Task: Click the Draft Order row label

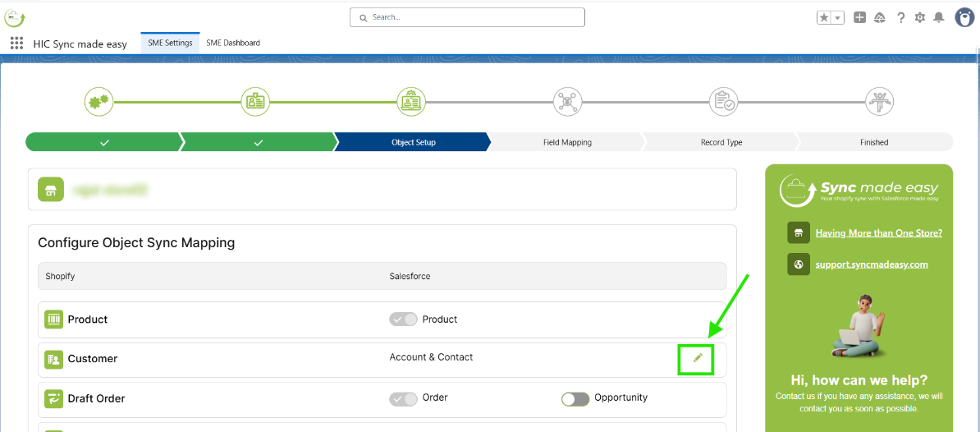Action: coord(96,398)
